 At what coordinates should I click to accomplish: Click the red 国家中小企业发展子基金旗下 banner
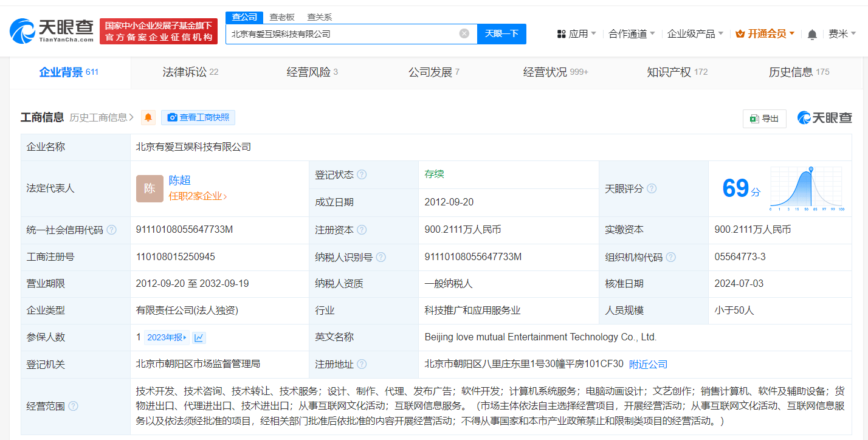click(158, 31)
